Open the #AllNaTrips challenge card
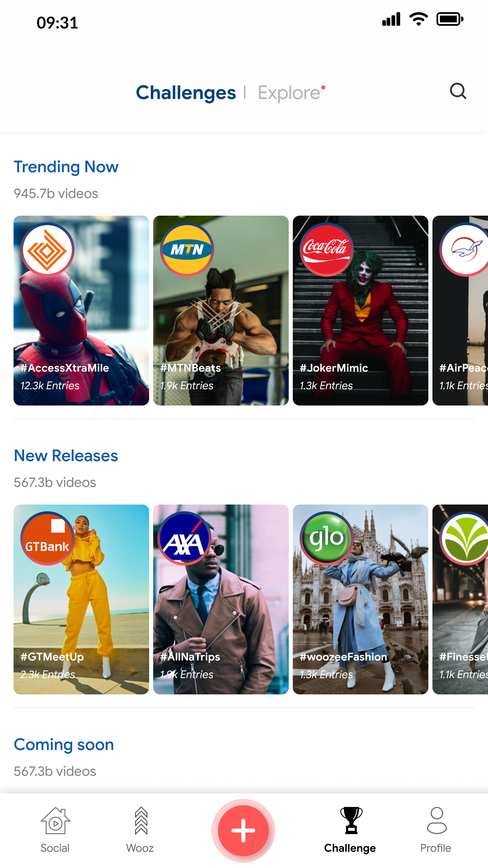488x868 pixels. pyautogui.click(x=221, y=599)
